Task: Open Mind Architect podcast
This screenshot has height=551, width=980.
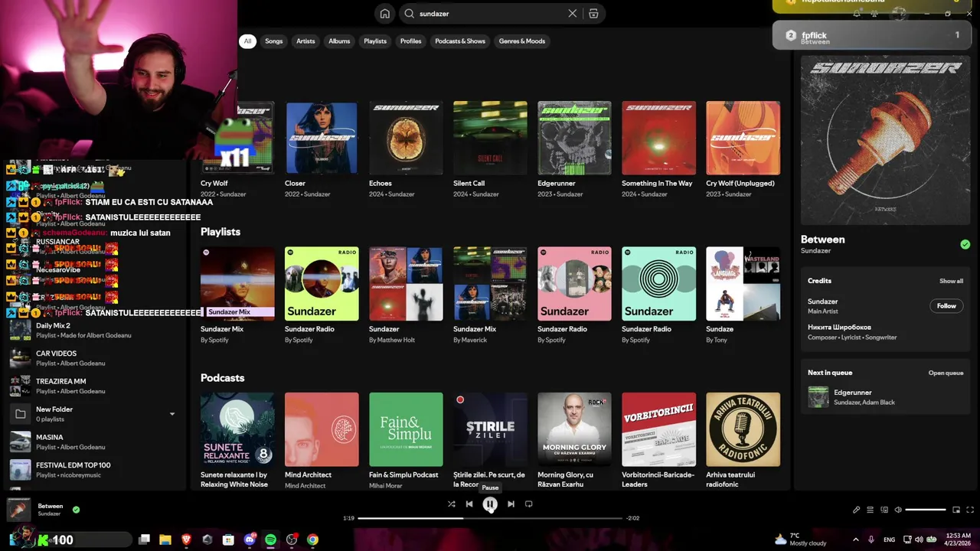Action: [x=322, y=429]
